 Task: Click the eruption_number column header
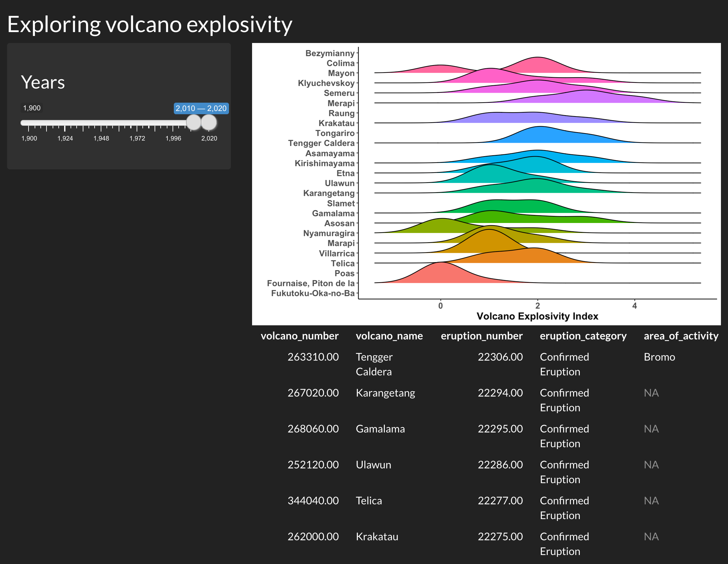click(481, 336)
